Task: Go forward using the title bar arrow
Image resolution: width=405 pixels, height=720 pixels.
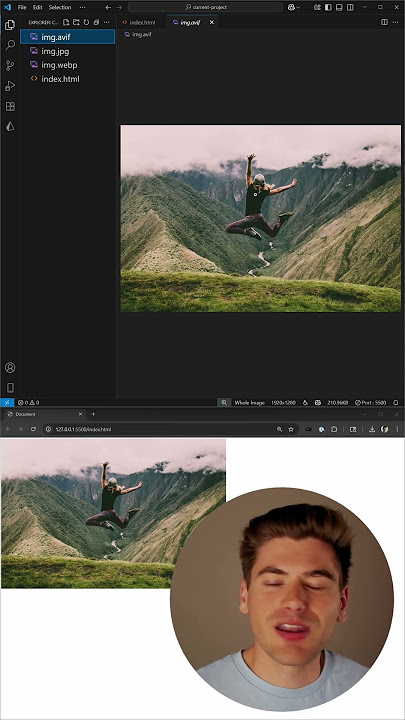Action: coord(119,7)
